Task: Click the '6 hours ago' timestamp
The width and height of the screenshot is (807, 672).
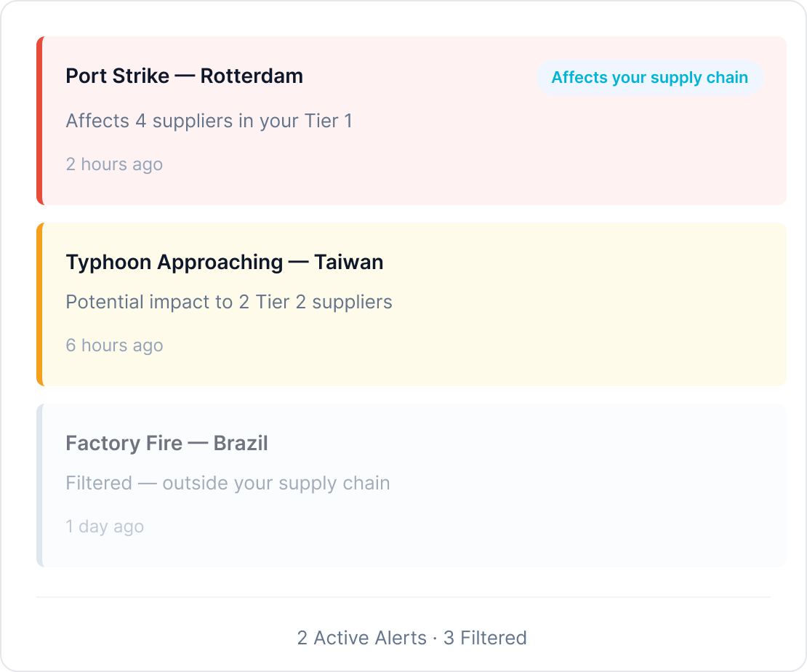Action: [114, 345]
